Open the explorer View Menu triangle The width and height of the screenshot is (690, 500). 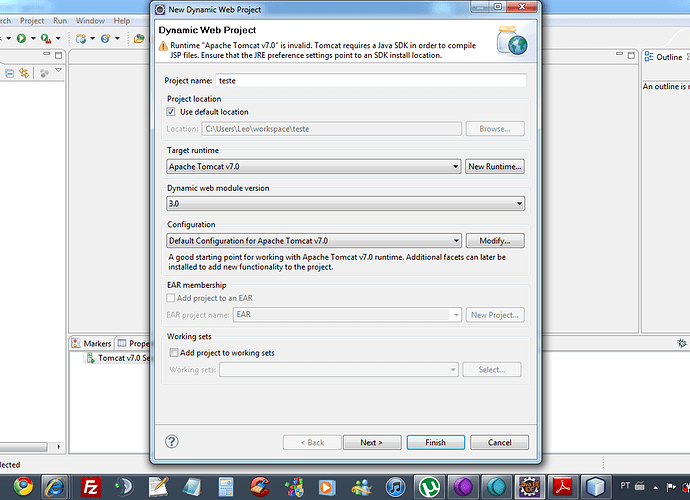click(x=59, y=70)
